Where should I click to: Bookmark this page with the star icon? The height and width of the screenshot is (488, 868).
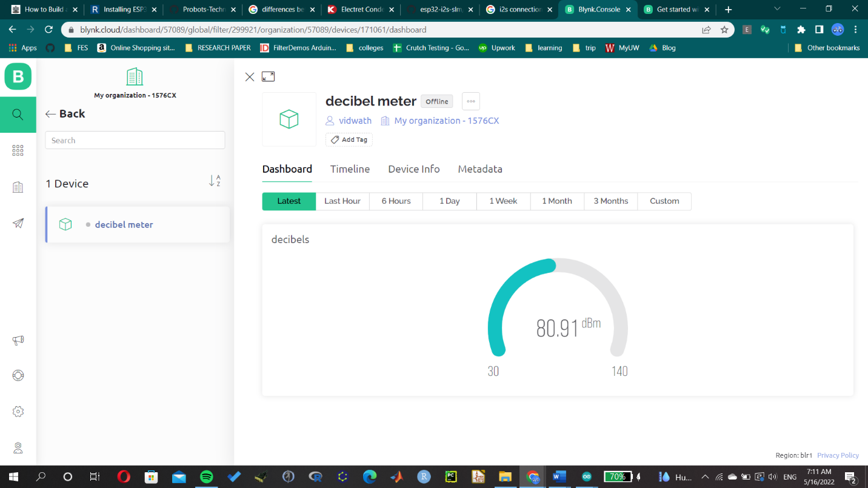click(724, 30)
